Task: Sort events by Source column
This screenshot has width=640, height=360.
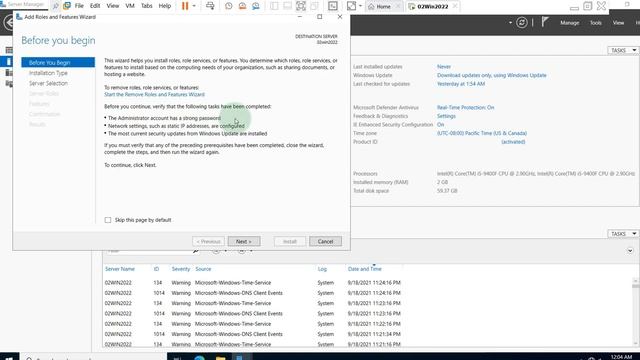Action: tap(203, 269)
